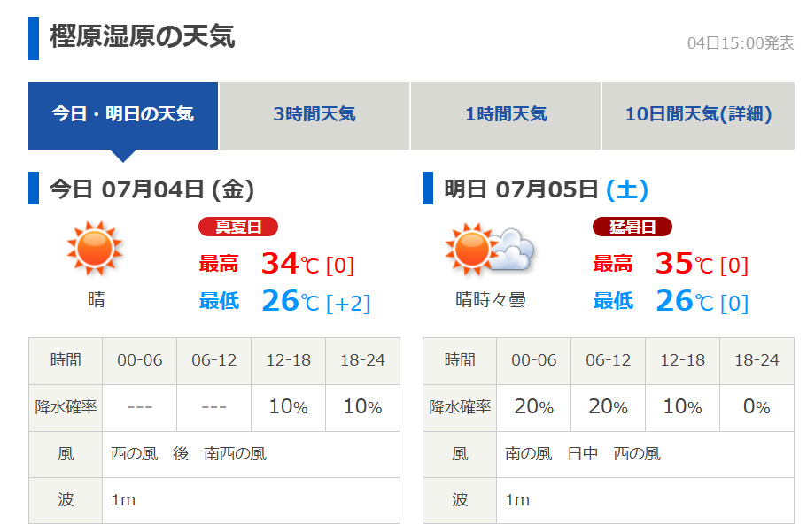The width and height of the screenshot is (807, 532).
Task: Click the 04日15:00発表 timestamp
Action: (741, 43)
